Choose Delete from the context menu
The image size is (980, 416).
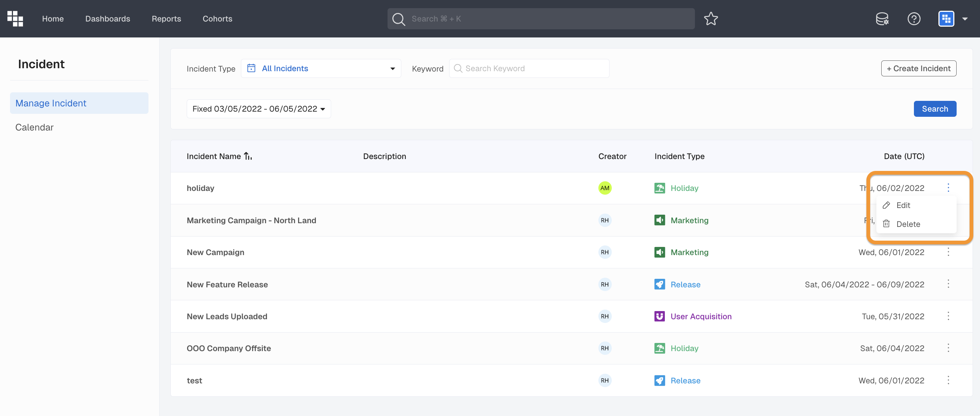click(x=916, y=224)
